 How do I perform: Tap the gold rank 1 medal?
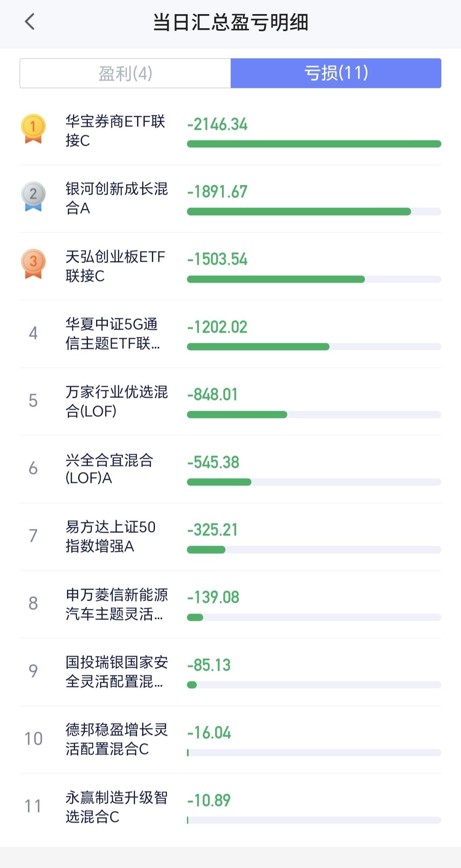33,128
